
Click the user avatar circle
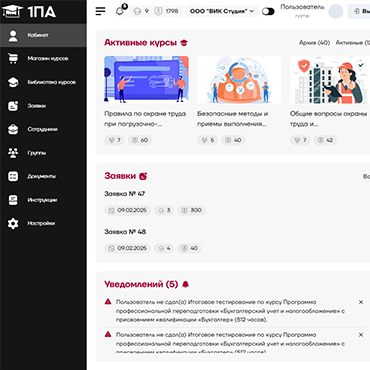(x=336, y=11)
